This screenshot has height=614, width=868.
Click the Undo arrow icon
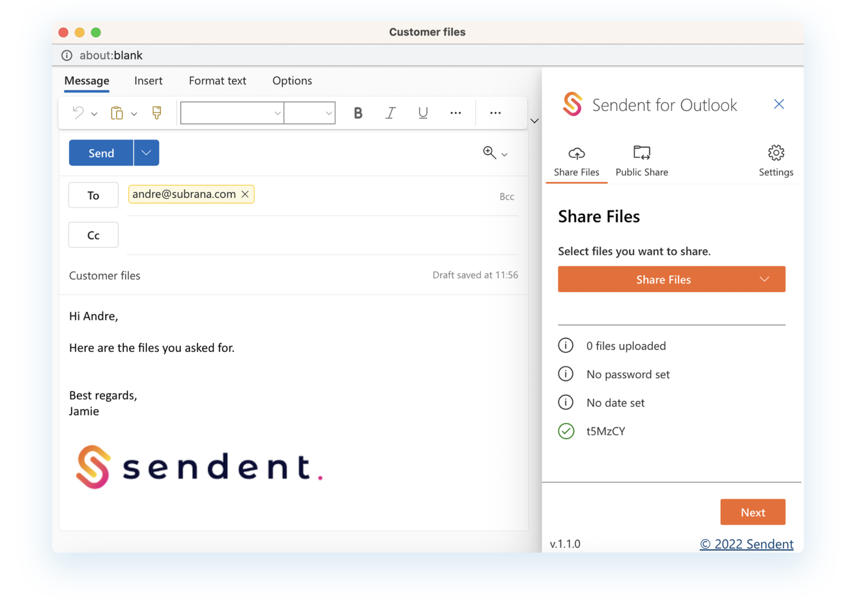(x=79, y=113)
